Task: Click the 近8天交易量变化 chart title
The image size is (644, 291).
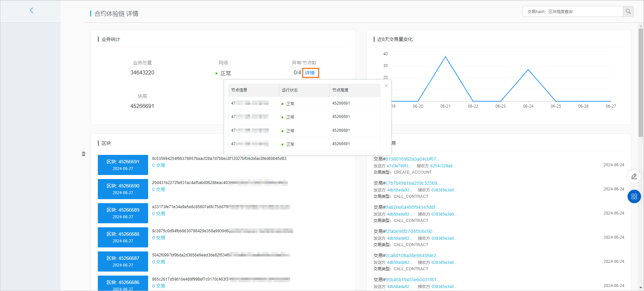Action: pos(395,39)
